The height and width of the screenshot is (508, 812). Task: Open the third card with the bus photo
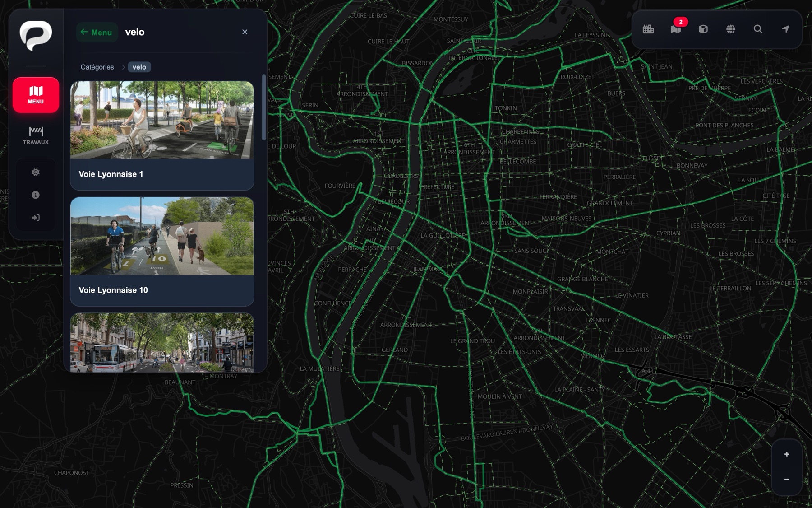pyautogui.click(x=162, y=343)
